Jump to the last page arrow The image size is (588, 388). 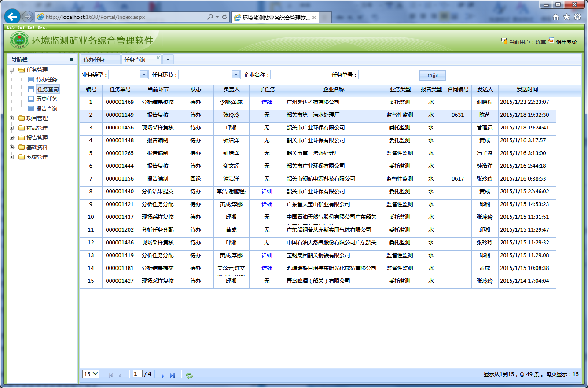[173, 375]
